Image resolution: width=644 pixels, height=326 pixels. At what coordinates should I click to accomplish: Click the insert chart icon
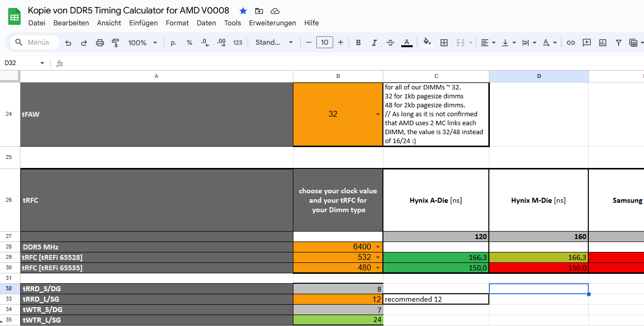603,43
